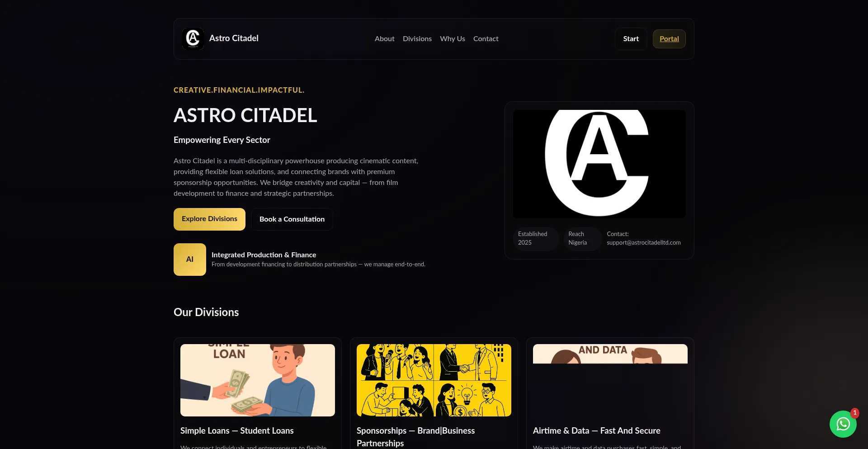This screenshot has width=868, height=449.
Task: Open the About menu item
Action: (384, 39)
